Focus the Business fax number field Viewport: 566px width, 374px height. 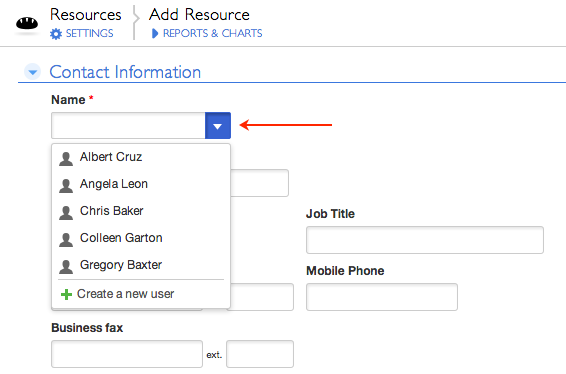pyautogui.click(x=127, y=354)
